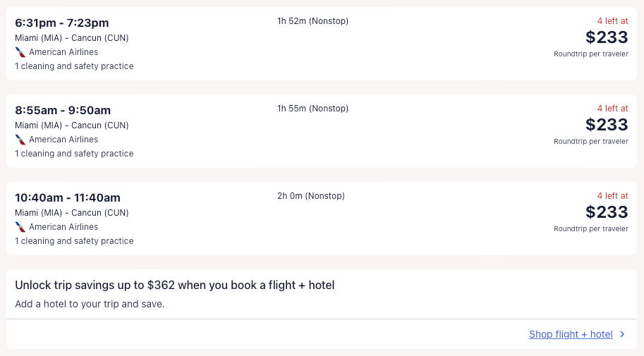Click chevron arrow beside Shop flight + hotel
The height and width of the screenshot is (356, 644).
pyautogui.click(x=622, y=335)
